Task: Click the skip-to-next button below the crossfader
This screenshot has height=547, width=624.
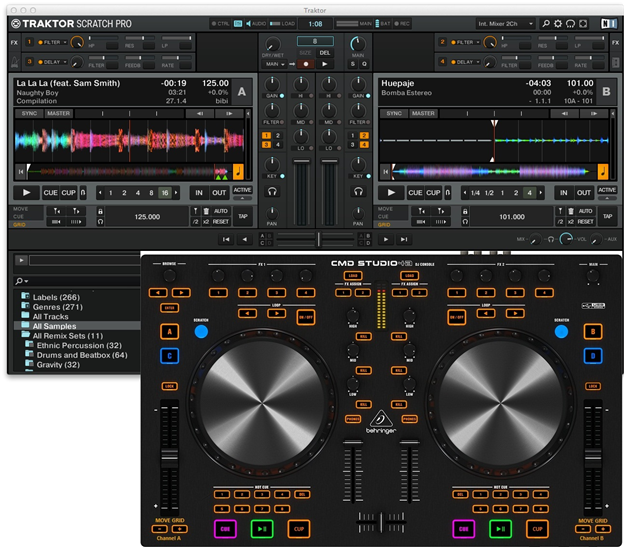Action: point(404,239)
